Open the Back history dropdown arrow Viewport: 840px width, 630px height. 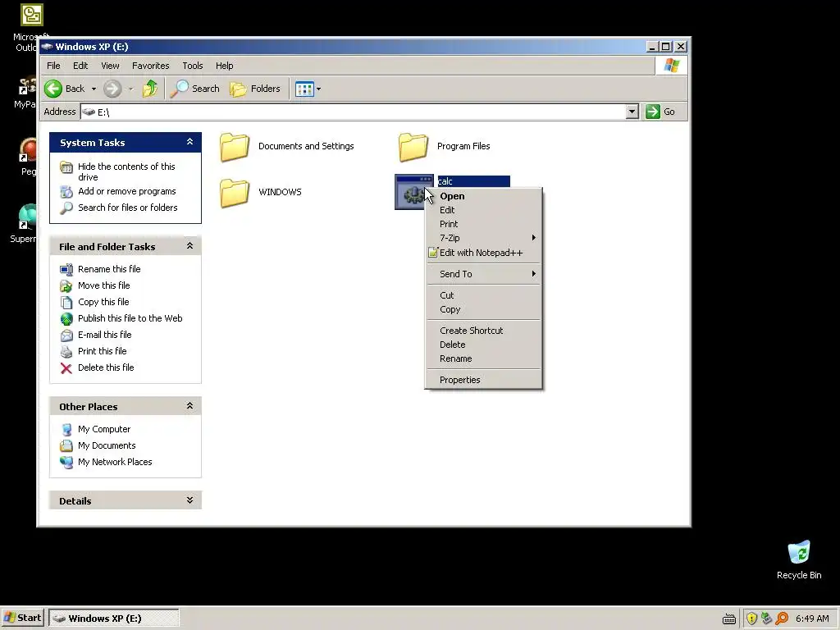(x=94, y=89)
